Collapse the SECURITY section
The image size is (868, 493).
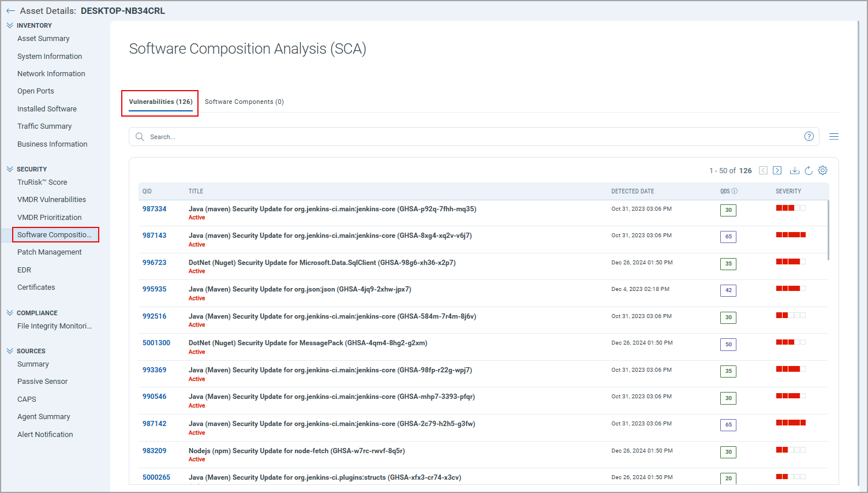tap(10, 169)
